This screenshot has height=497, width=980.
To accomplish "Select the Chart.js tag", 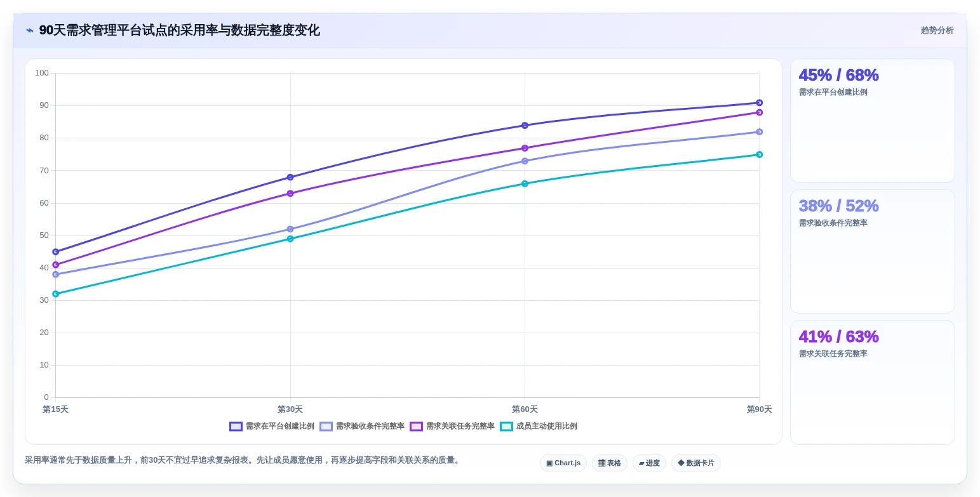I will coord(563,463).
